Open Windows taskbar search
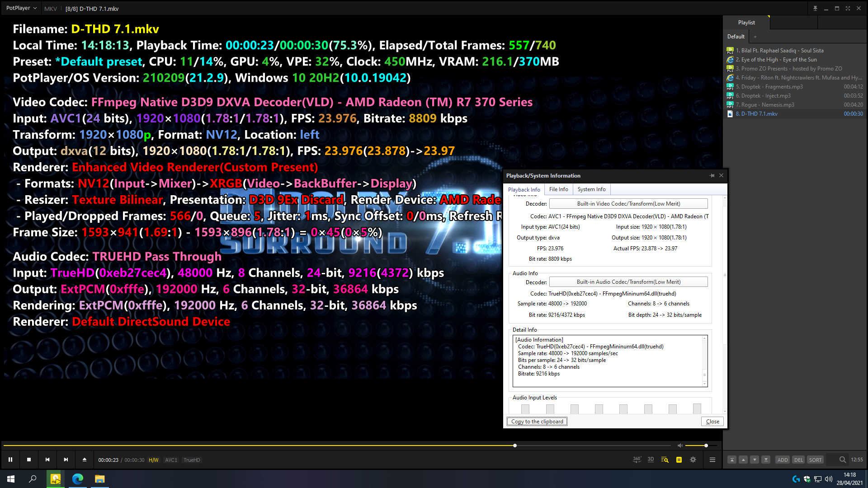868x488 pixels. [x=33, y=479]
